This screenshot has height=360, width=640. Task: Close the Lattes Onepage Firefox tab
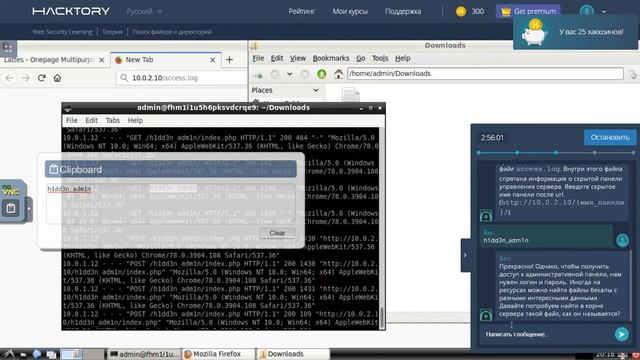(x=102, y=60)
